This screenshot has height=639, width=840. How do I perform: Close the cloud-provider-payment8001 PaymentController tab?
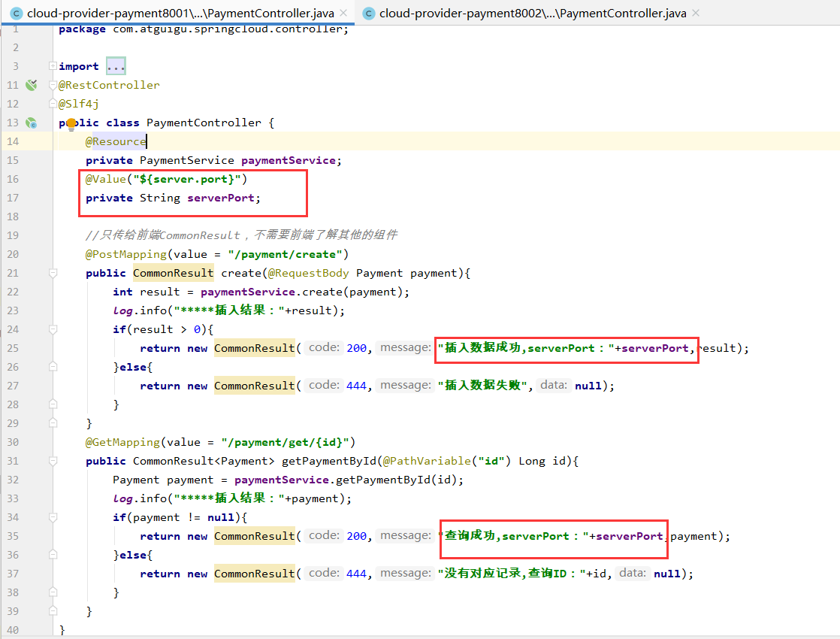click(x=343, y=14)
